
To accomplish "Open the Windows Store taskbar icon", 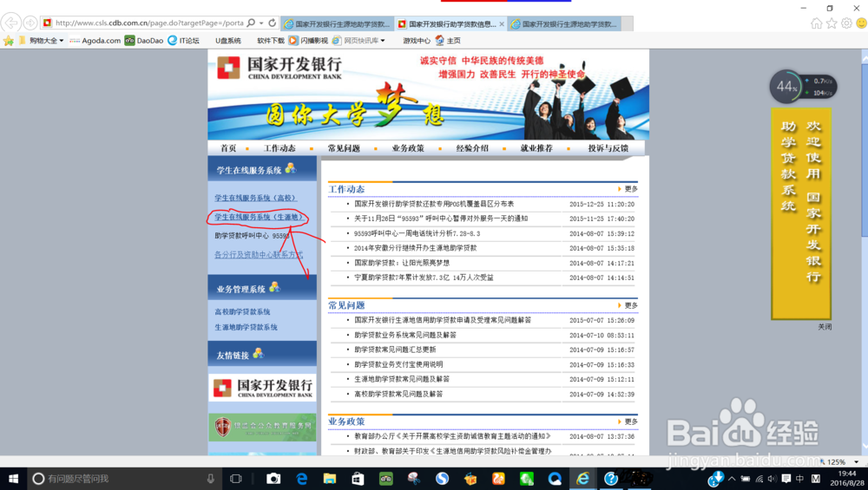I will coord(358,479).
